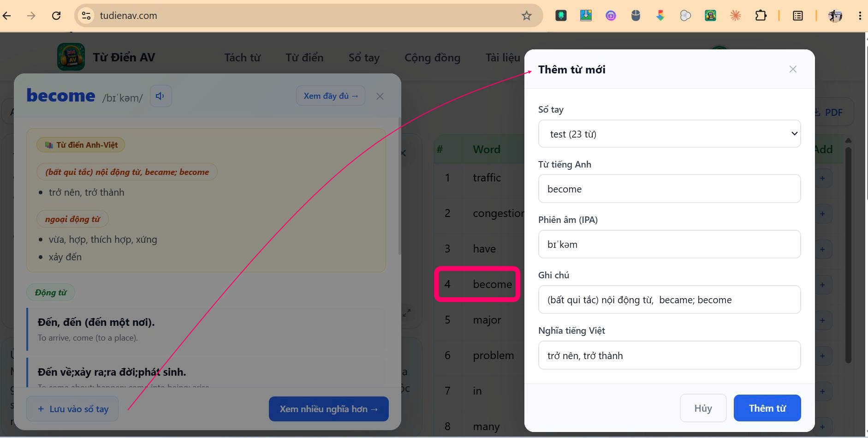
Task: Open the Từ điển navigation item
Action: 304,58
